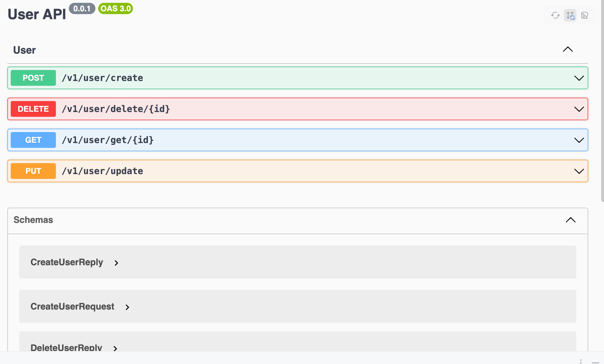Expand the GET endpoint chevron arrow

point(579,140)
